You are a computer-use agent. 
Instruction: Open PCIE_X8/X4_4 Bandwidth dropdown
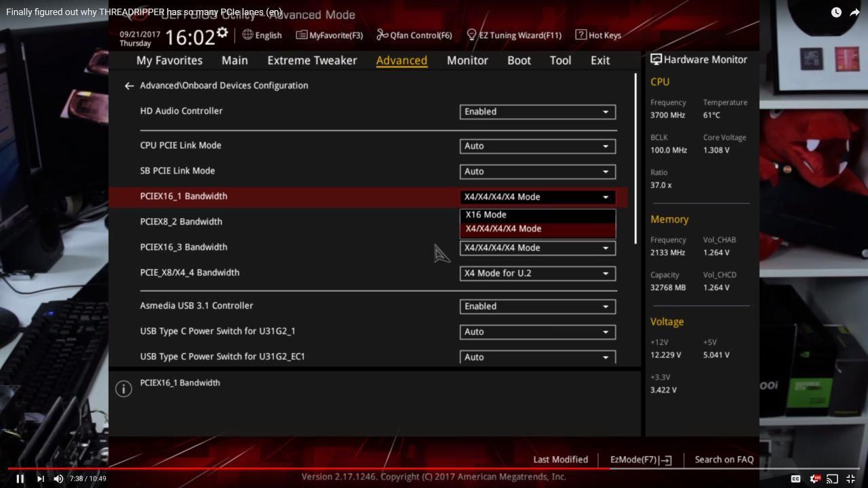(538, 273)
